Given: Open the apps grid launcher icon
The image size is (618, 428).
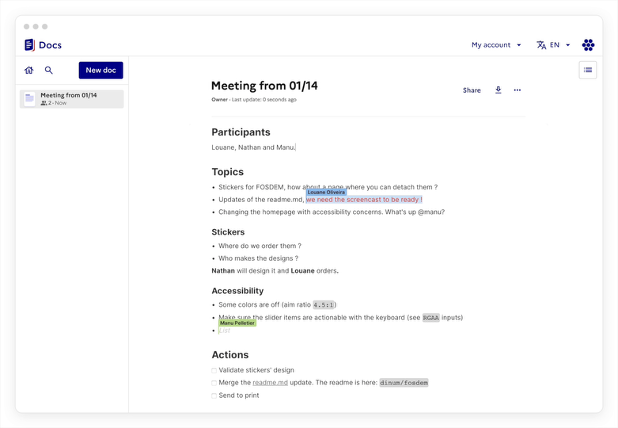Looking at the screenshot, I should click(x=588, y=45).
